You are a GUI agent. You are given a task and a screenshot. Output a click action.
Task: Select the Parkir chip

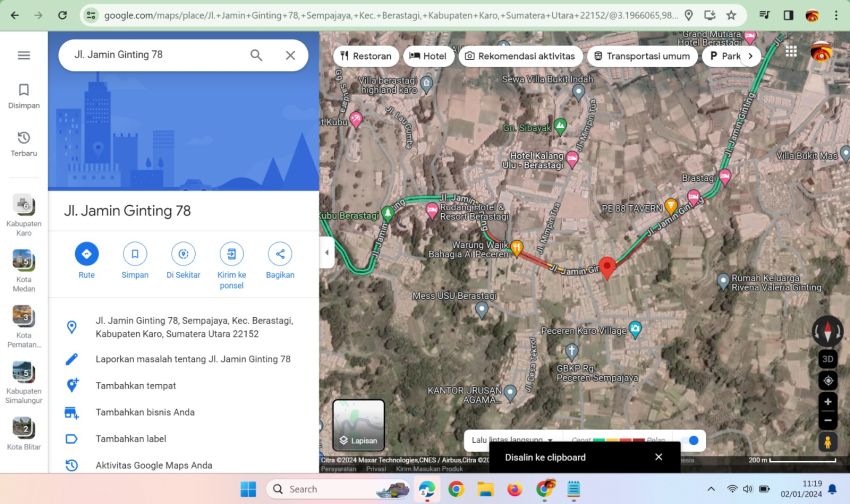click(723, 56)
